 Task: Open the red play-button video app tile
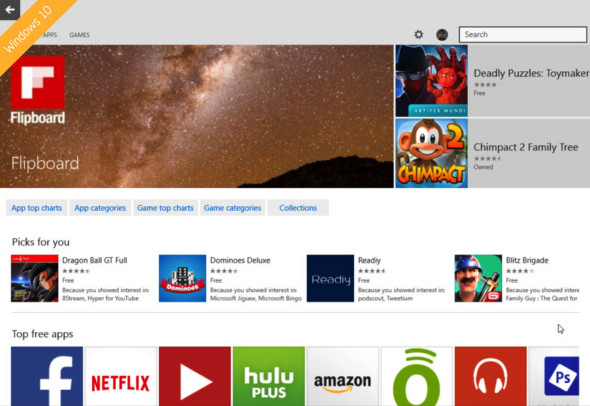pyautogui.click(x=195, y=376)
